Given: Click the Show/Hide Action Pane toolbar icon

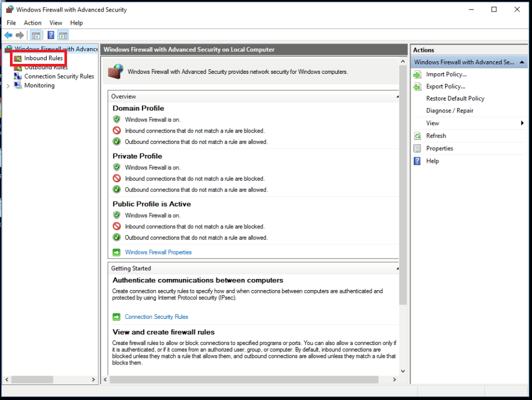Looking at the screenshot, I should [x=63, y=35].
